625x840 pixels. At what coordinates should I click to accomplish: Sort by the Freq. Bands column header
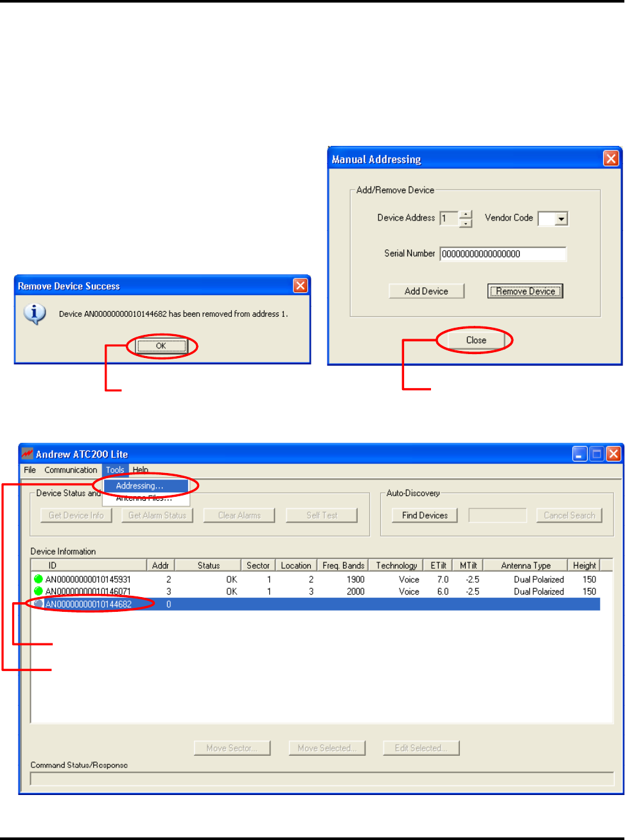click(344, 566)
